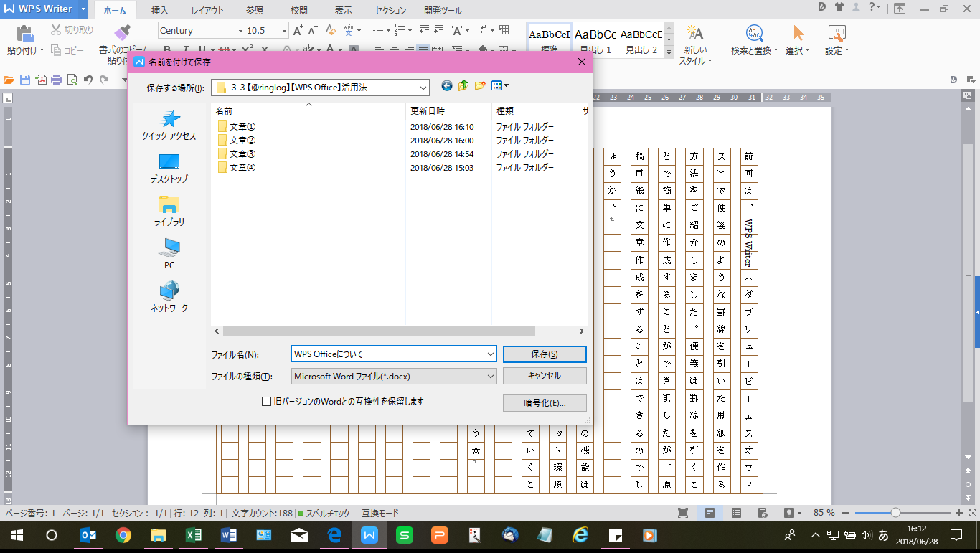Switch to the References (参照) tab
This screenshot has width=980, height=553.
(x=254, y=11)
